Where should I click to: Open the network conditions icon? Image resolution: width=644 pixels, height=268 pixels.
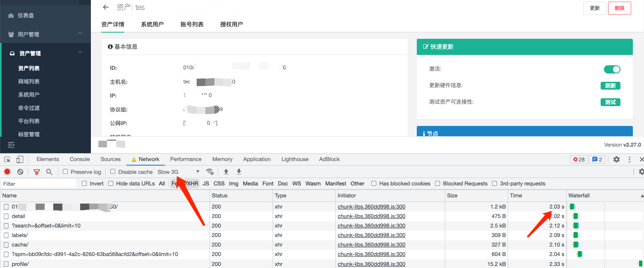point(209,171)
